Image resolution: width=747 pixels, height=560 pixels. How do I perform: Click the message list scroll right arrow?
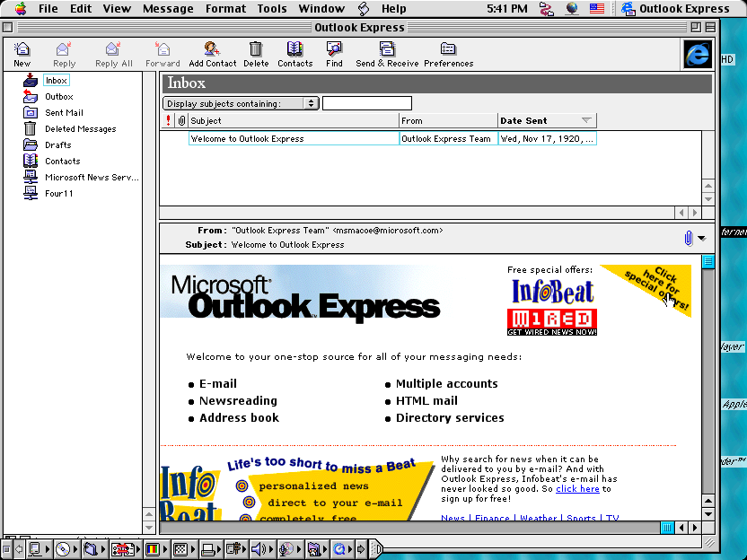[x=695, y=213]
